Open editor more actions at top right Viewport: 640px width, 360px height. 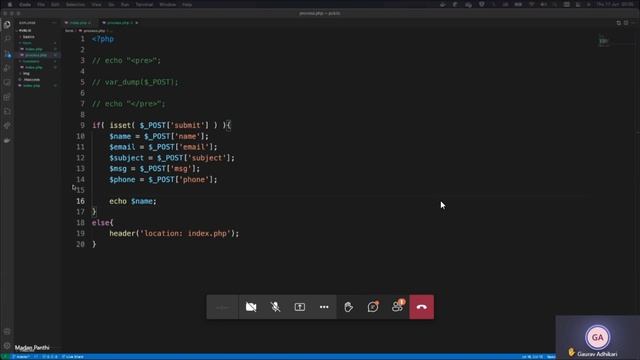point(633,23)
